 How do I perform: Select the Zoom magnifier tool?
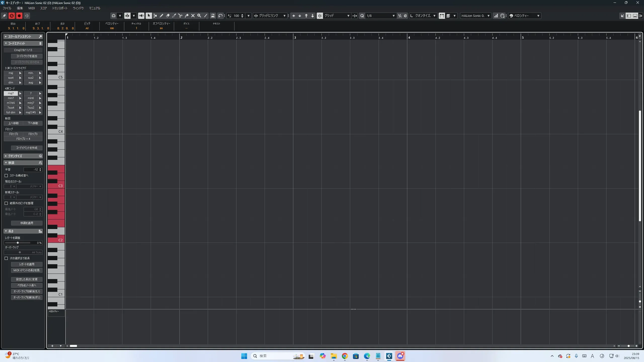click(199, 16)
